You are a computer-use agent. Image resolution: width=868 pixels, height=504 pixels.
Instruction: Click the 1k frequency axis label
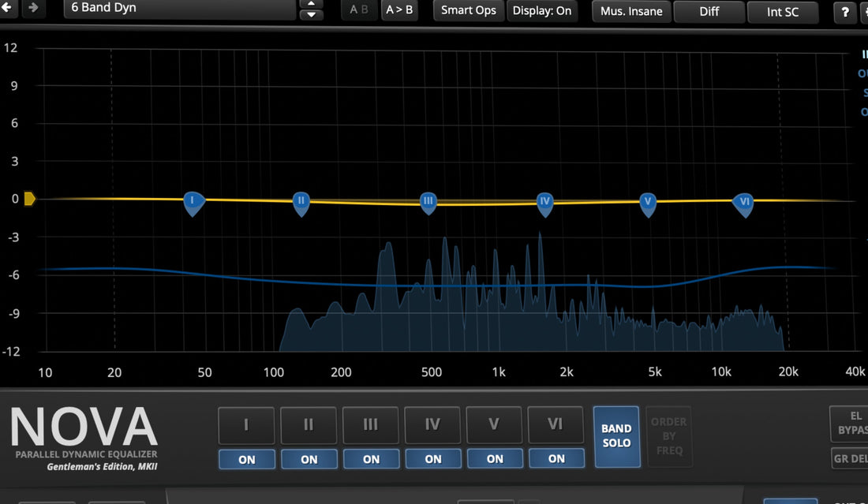click(x=499, y=372)
